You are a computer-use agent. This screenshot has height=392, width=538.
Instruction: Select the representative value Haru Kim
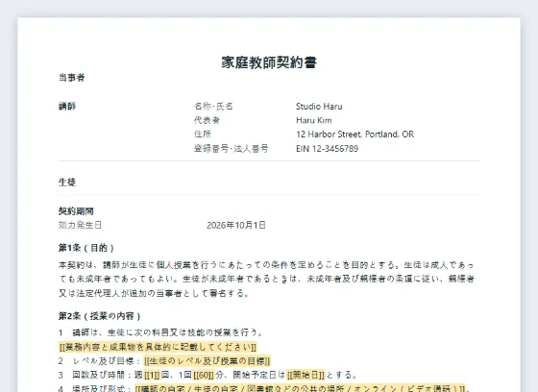314,120
